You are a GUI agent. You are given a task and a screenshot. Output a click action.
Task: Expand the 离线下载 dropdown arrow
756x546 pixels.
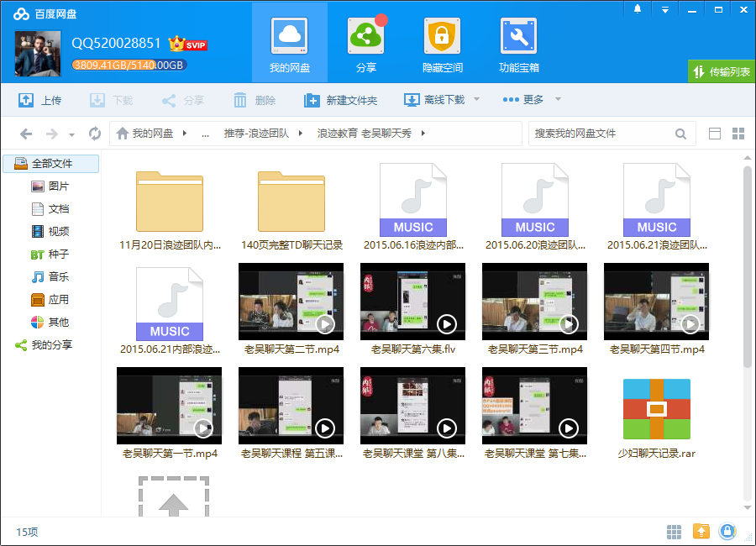[x=477, y=99]
